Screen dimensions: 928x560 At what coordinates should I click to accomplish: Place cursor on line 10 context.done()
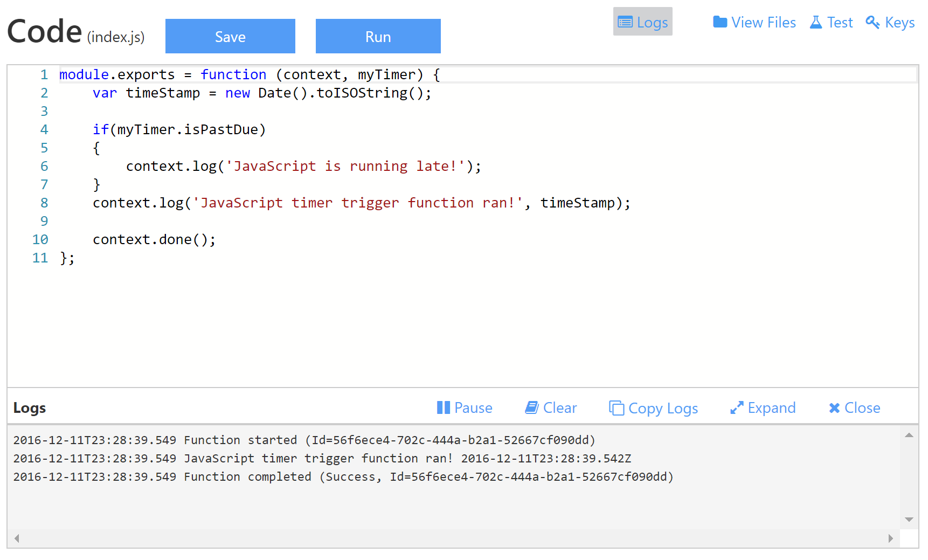coord(154,239)
